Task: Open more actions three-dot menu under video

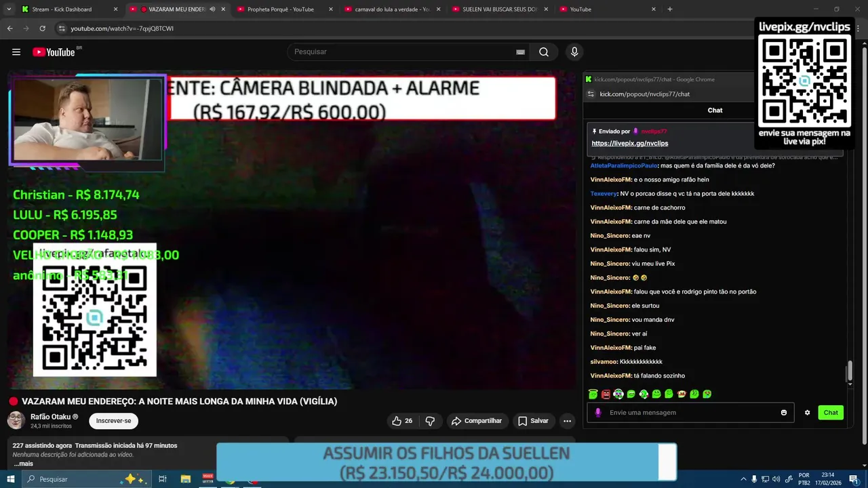Action: [568, 421]
